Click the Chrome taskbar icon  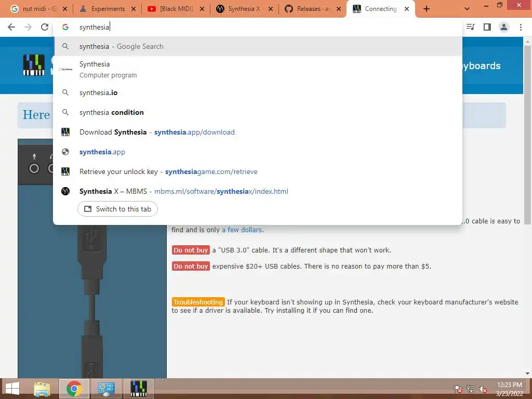point(74,389)
